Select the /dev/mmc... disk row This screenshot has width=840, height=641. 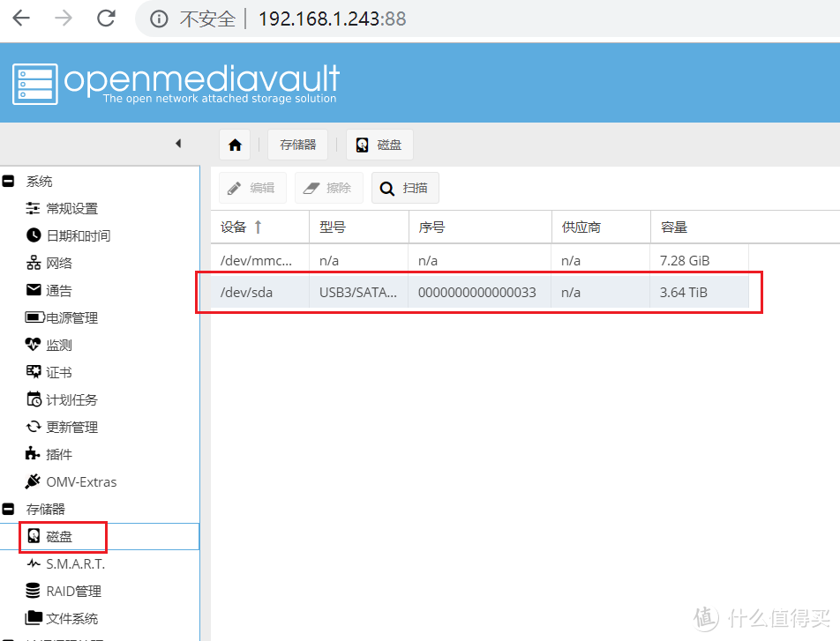479,260
